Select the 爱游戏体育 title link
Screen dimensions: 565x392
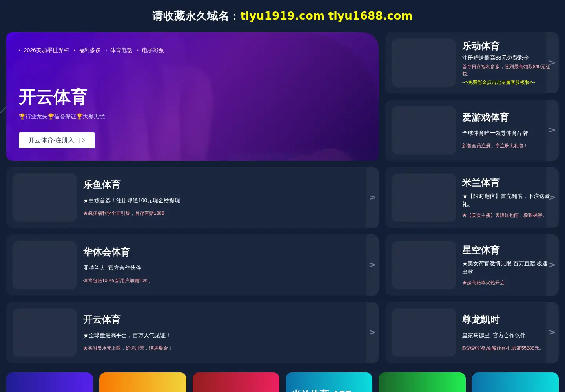(485, 117)
